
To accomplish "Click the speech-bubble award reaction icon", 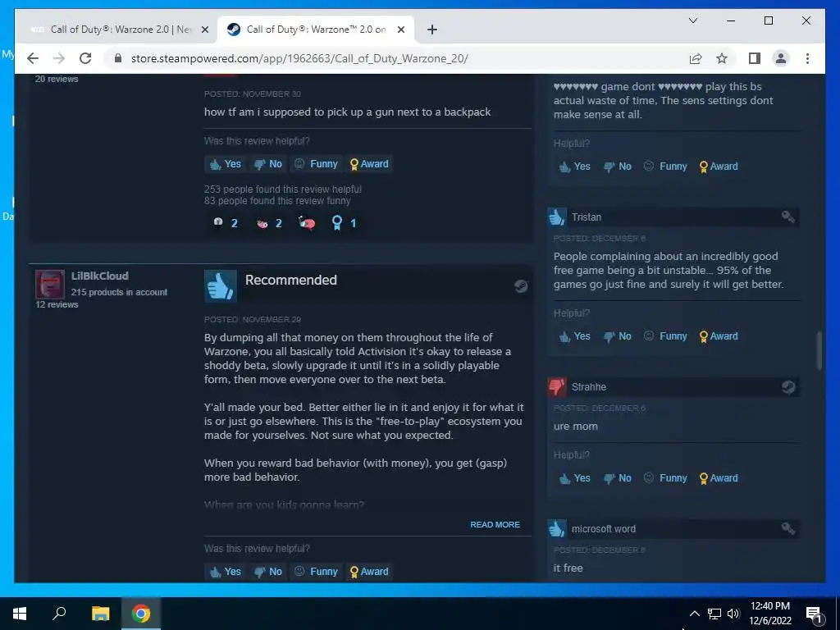I will (x=307, y=223).
